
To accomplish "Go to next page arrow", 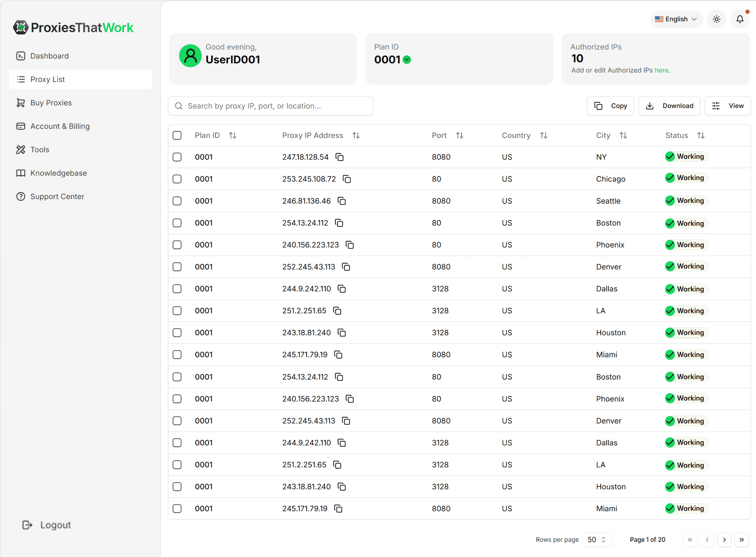I will pyautogui.click(x=724, y=539).
